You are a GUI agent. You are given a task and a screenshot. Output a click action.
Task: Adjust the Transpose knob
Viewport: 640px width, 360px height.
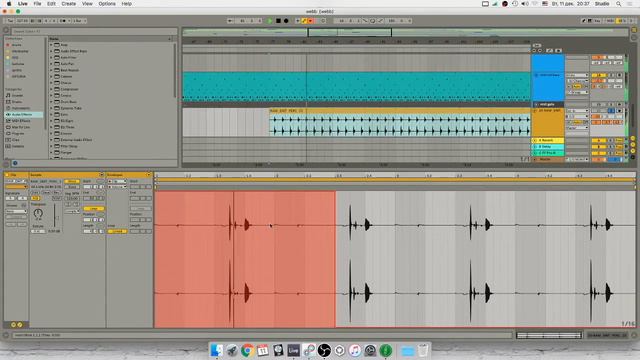[38, 213]
